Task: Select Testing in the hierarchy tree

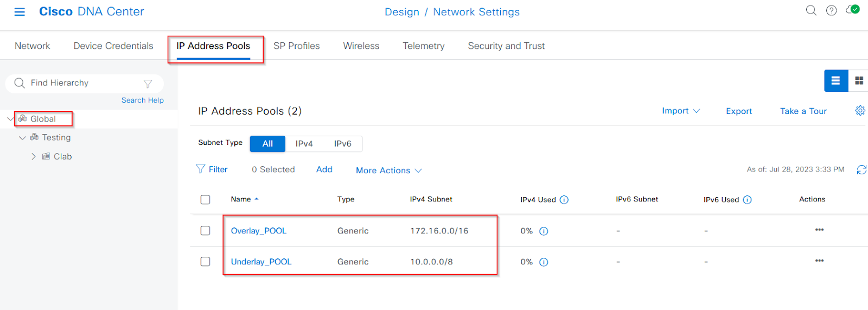Action: point(56,138)
